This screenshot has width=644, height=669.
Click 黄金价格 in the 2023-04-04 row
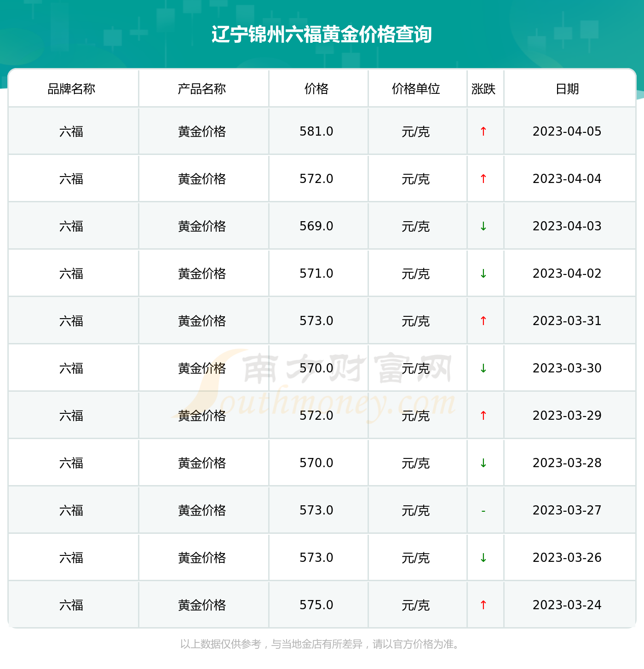point(202,179)
